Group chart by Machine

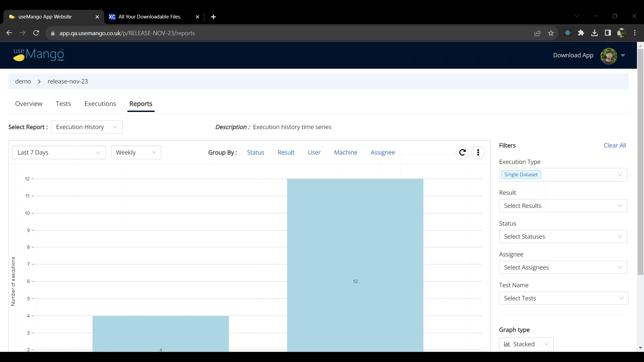point(346,153)
